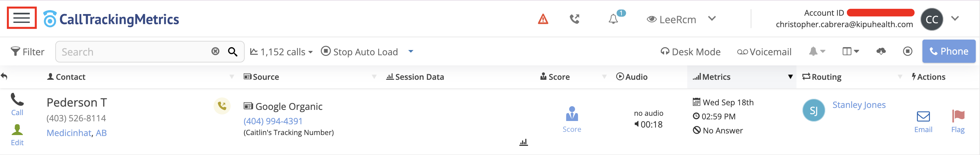The height and width of the screenshot is (155, 980).
Task: Clear the search field using X icon
Action: coord(215,51)
